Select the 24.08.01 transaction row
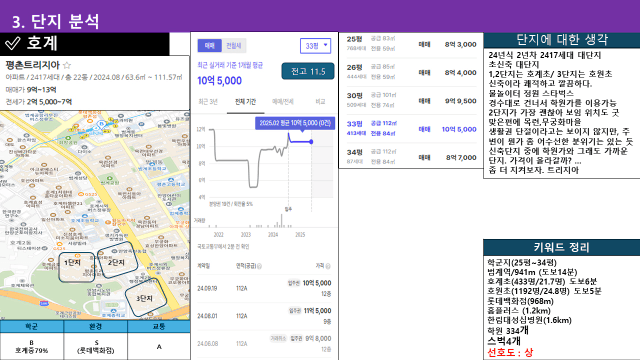Viewport: 640px width, 360px height. pyautogui.click(x=264, y=316)
